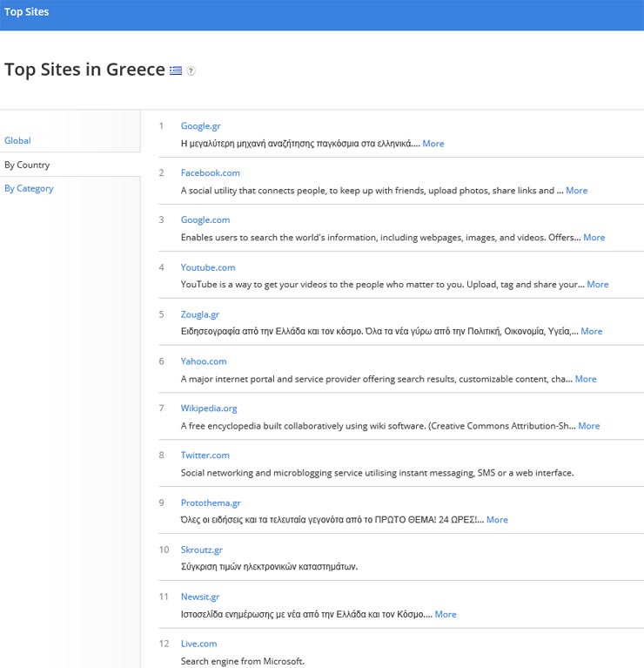Select the Skroutz.gr link
The height and width of the screenshot is (668, 644).
[x=202, y=550]
